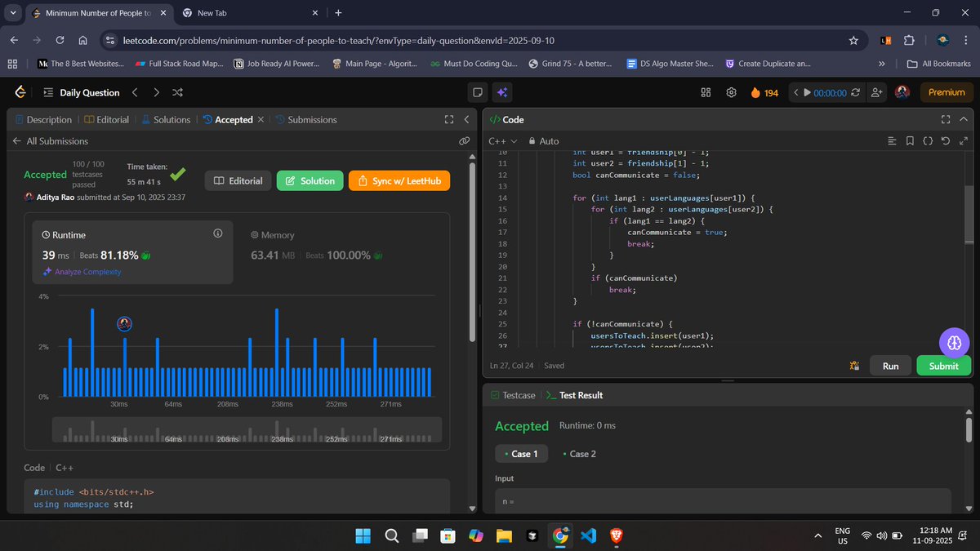Click the runtime distribution range slider

coord(247,430)
